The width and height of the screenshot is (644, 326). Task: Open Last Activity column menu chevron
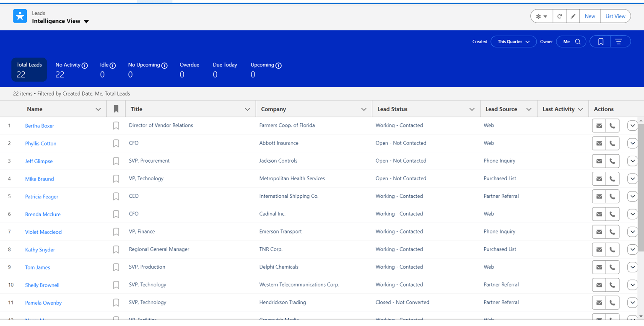[x=580, y=109]
